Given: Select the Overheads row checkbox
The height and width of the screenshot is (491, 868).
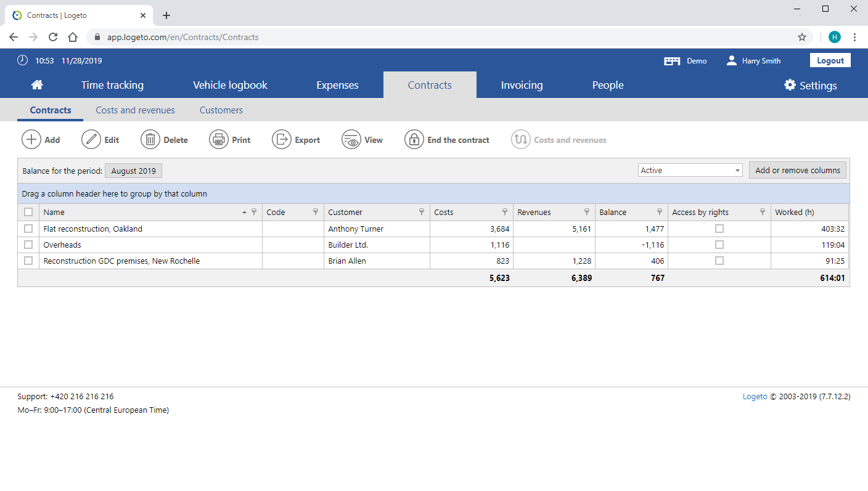Looking at the screenshot, I should [x=28, y=245].
